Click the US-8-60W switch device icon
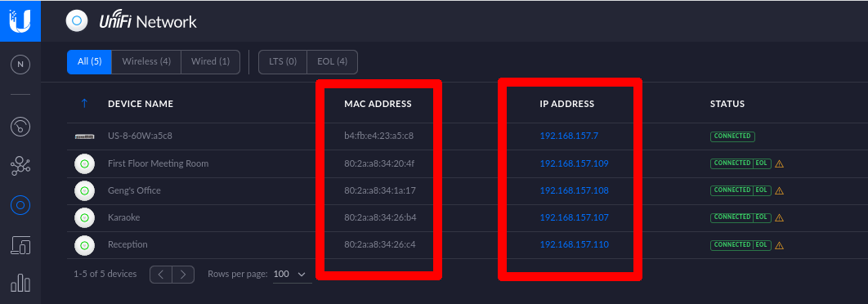Viewport: 868px width, 304px height. [85, 136]
